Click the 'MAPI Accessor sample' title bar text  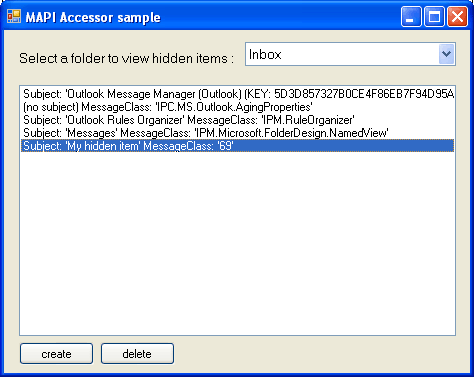(x=93, y=17)
